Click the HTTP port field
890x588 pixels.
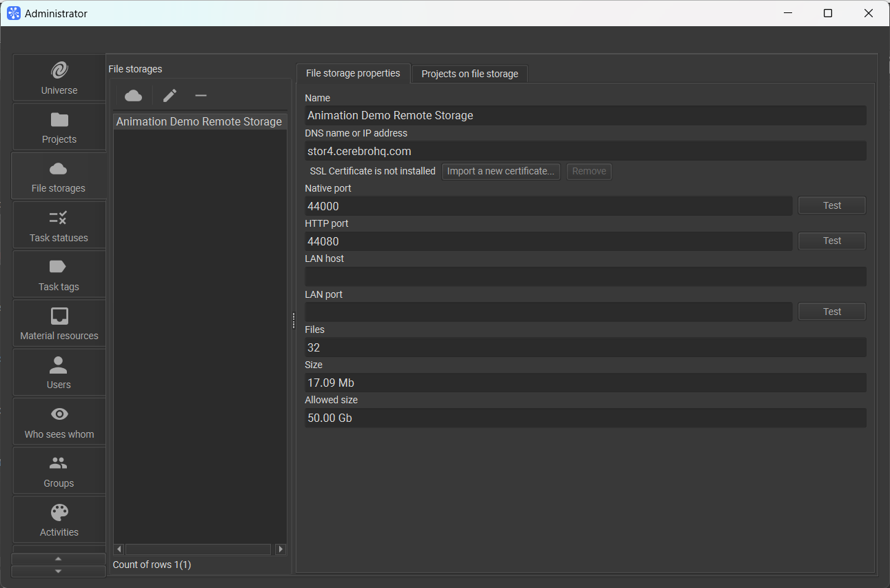pyautogui.click(x=549, y=241)
